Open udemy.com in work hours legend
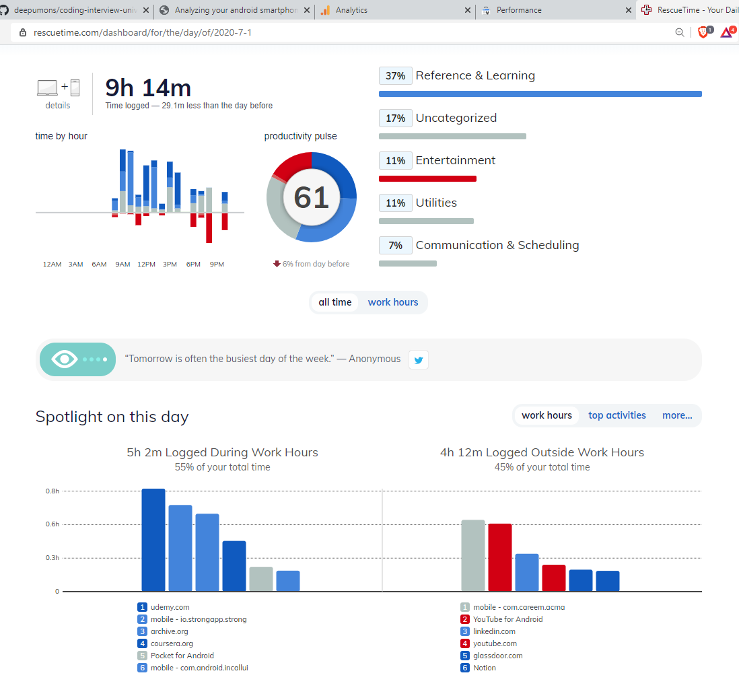Viewport: 739px width, 700px height. [170, 607]
